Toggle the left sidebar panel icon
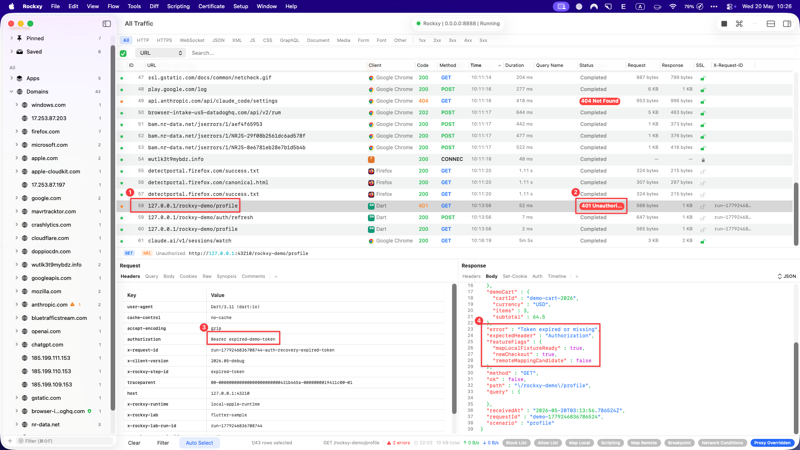This screenshot has height=450, width=800. 107,23
